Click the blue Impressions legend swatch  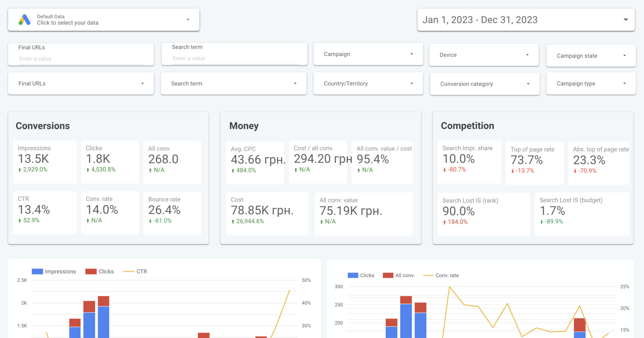click(x=37, y=272)
